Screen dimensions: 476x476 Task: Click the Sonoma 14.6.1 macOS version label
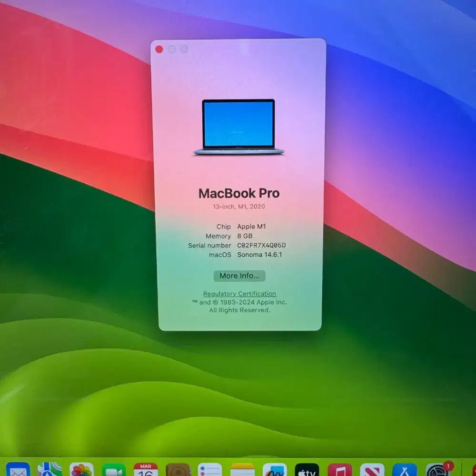(x=259, y=255)
